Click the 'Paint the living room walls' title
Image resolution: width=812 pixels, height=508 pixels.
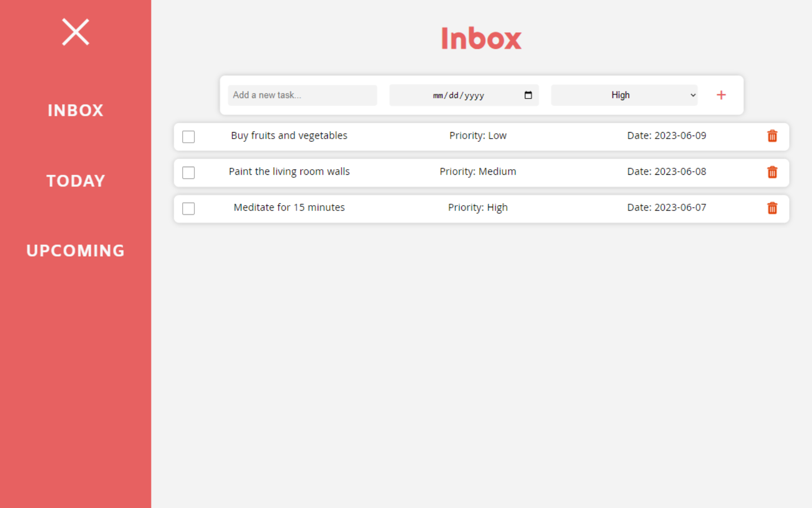pyautogui.click(x=289, y=172)
